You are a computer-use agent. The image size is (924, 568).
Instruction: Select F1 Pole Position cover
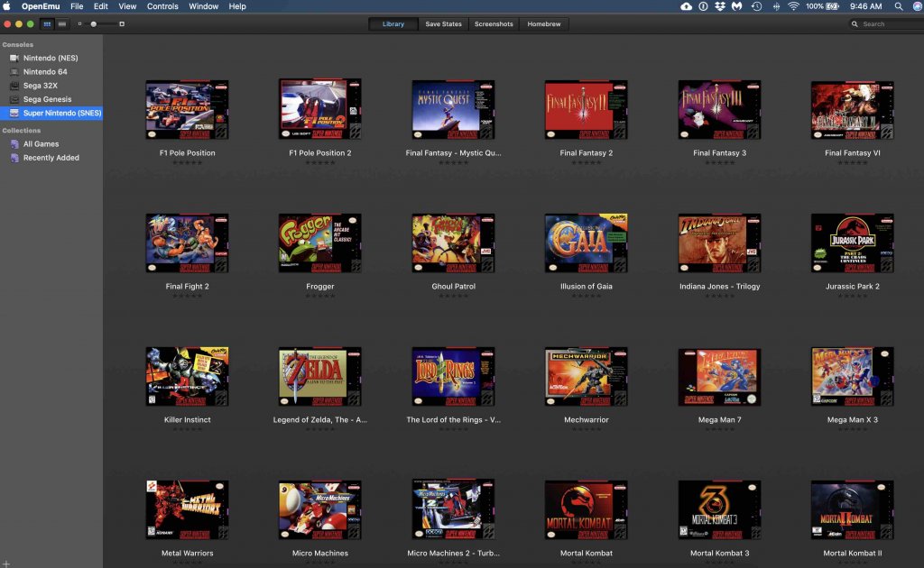(188, 109)
